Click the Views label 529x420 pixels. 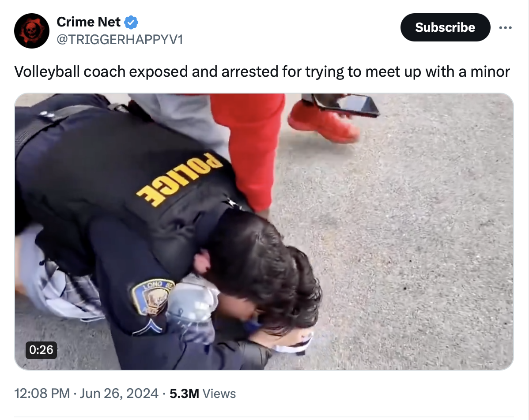(x=219, y=394)
